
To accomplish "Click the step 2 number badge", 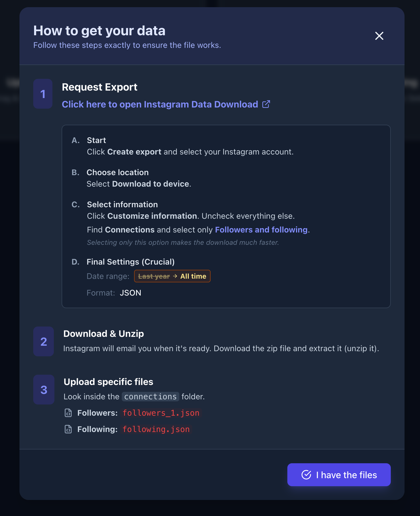I will coord(44,341).
